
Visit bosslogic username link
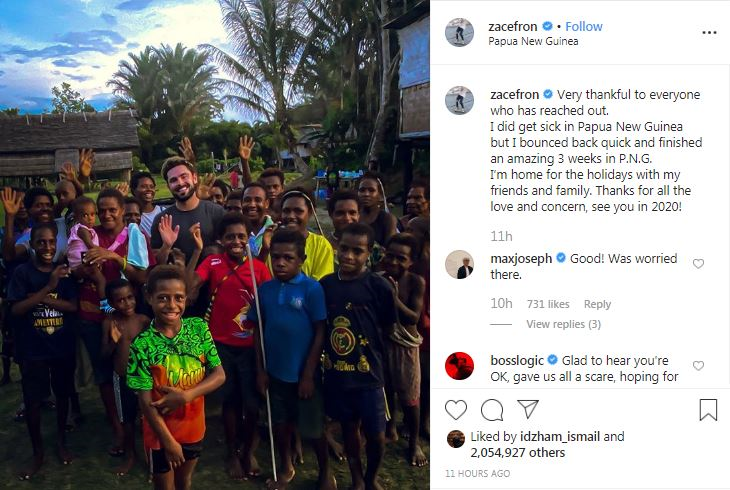click(x=517, y=361)
